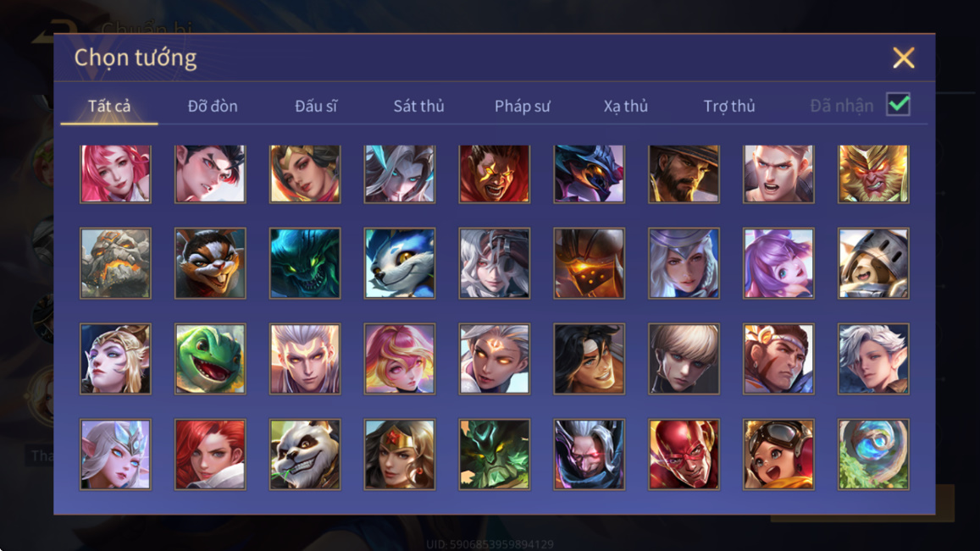Select the green chameleon hero portrait
Screen dimensions: 980x551
pyautogui.click(x=210, y=359)
